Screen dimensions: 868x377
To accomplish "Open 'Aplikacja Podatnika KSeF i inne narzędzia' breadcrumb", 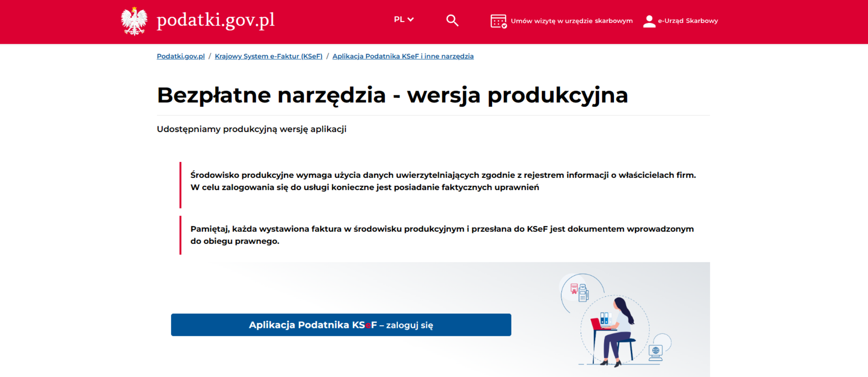I will 403,56.
